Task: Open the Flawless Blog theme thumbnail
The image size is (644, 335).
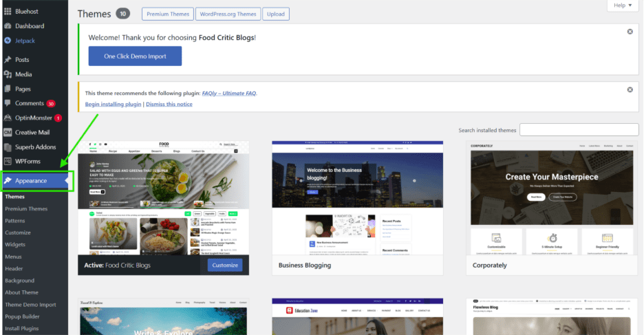Action: (x=552, y=316)
